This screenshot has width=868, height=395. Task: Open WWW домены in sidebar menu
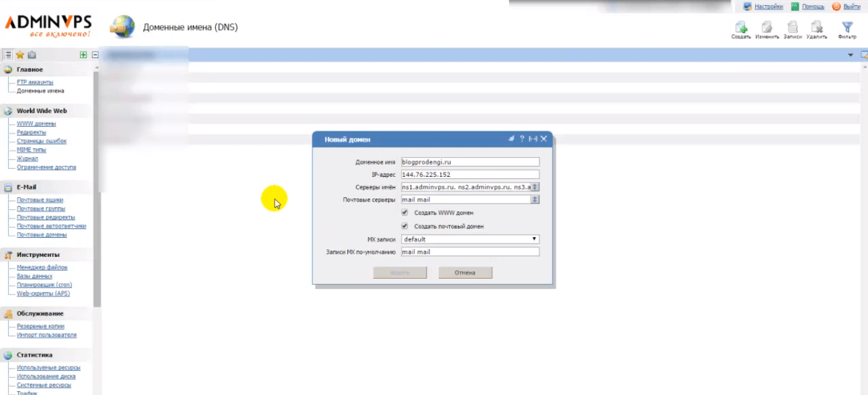click(36, 123)
